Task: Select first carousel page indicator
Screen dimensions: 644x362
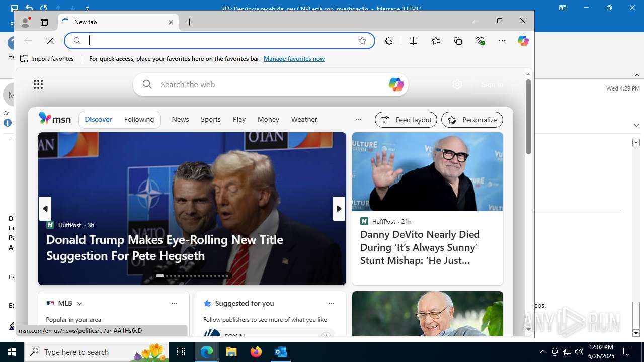Action: click(159, 276)
